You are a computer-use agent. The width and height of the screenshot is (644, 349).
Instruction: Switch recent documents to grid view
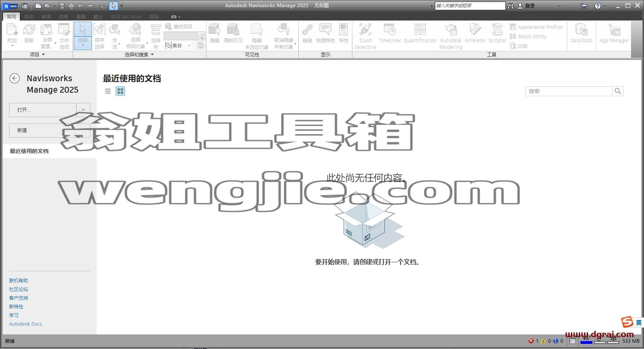tap(120, 91)
